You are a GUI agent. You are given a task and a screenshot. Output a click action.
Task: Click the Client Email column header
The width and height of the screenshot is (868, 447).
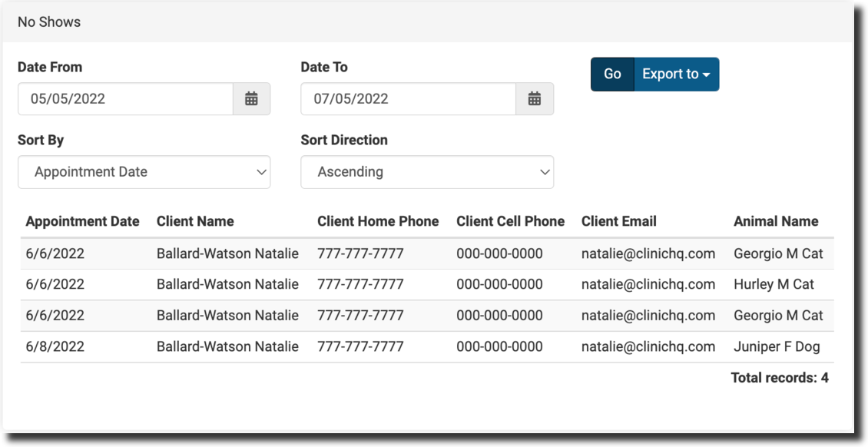pos(618,221)
